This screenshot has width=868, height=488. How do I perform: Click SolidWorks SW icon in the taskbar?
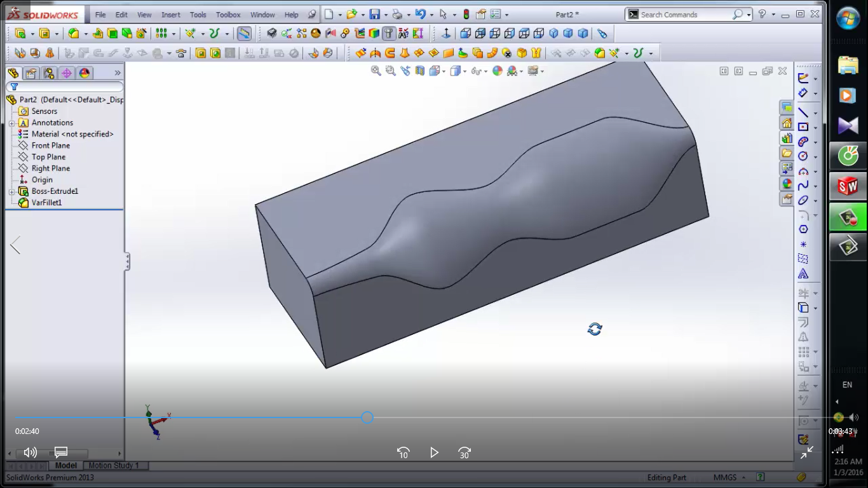tap(848, 186)
